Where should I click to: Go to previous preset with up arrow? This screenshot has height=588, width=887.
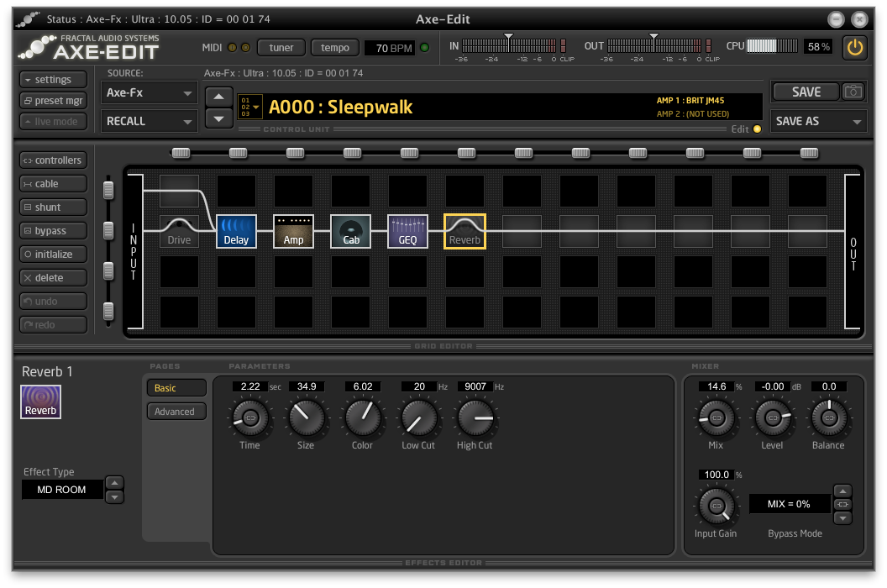click(x=219, y=97)
